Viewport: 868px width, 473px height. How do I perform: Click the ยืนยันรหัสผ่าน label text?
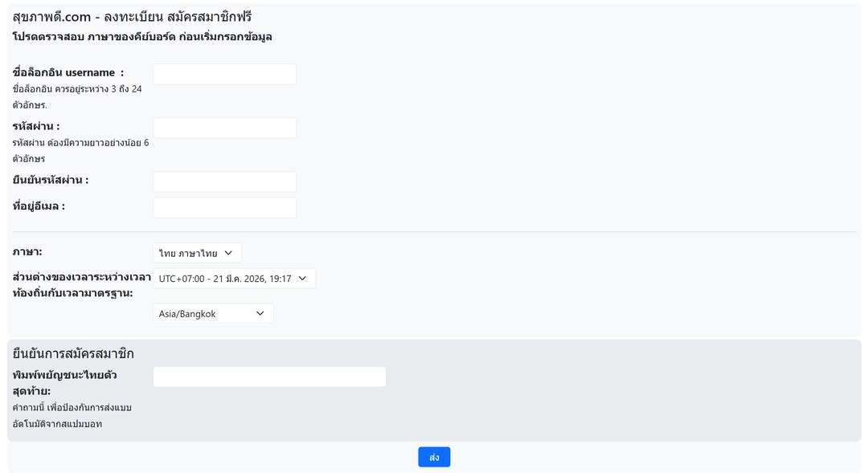[x=51, y=180]
